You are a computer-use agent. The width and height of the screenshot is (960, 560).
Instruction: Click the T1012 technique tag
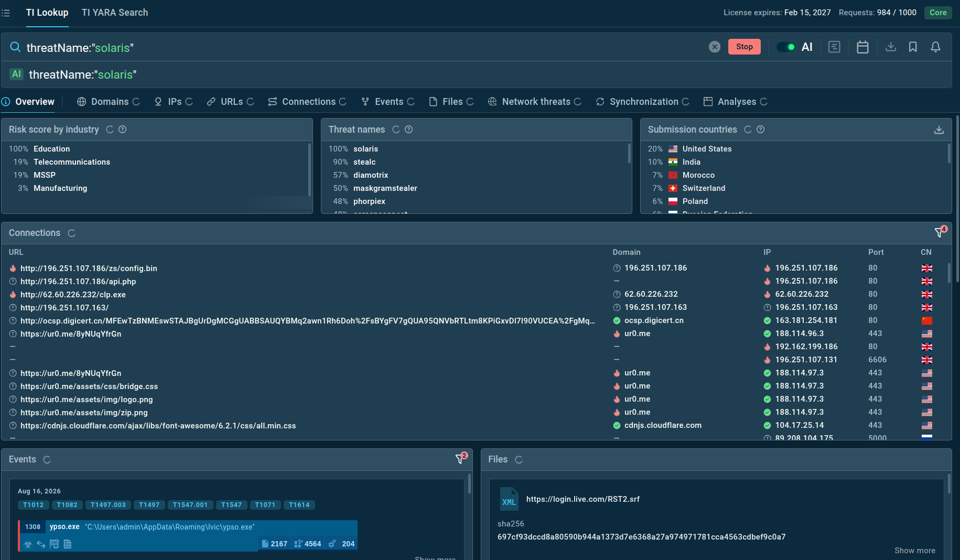tap(34, 505)
